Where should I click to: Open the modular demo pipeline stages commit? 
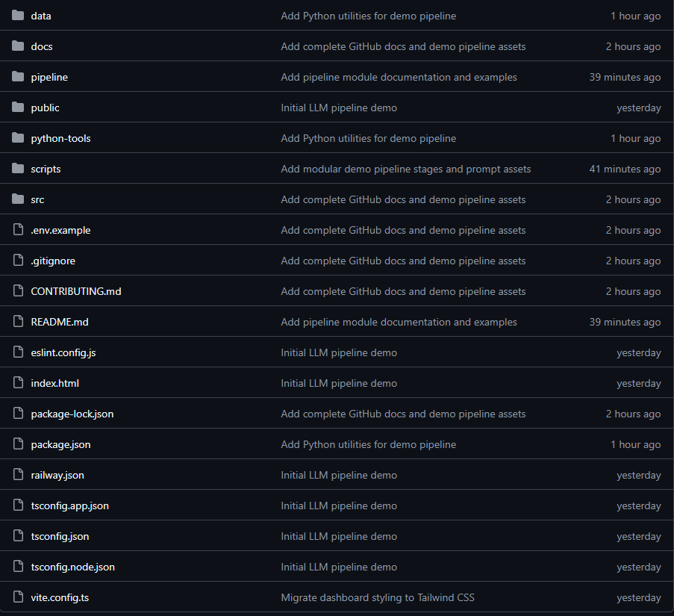(x=405, y=169)
